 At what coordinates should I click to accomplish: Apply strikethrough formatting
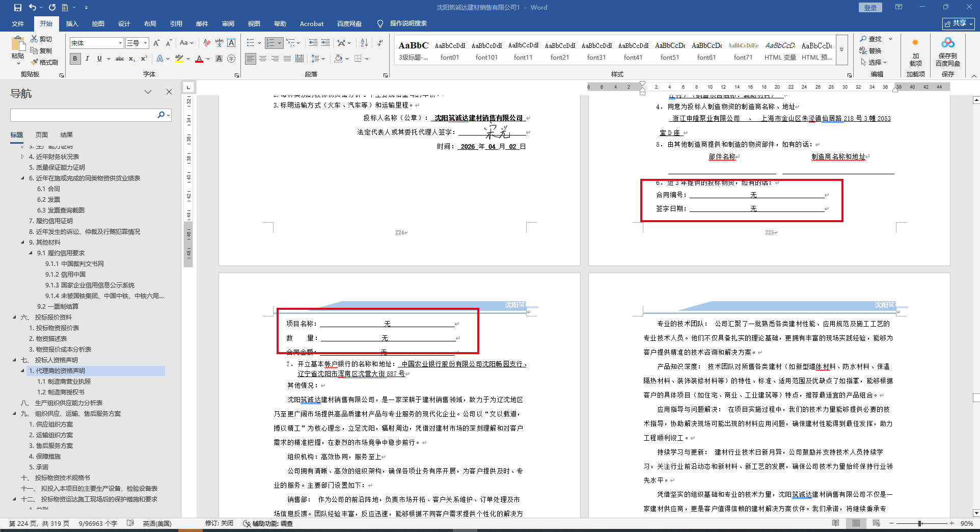(120, 59)
